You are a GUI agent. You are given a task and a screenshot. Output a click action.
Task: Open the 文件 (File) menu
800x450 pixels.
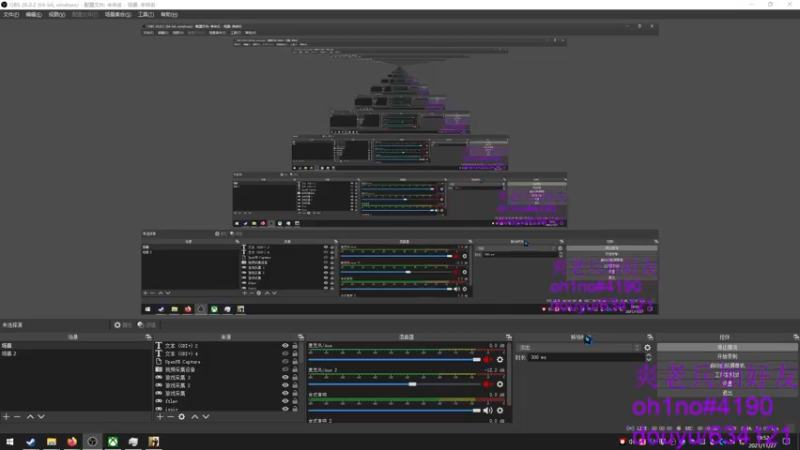point(11,15)
